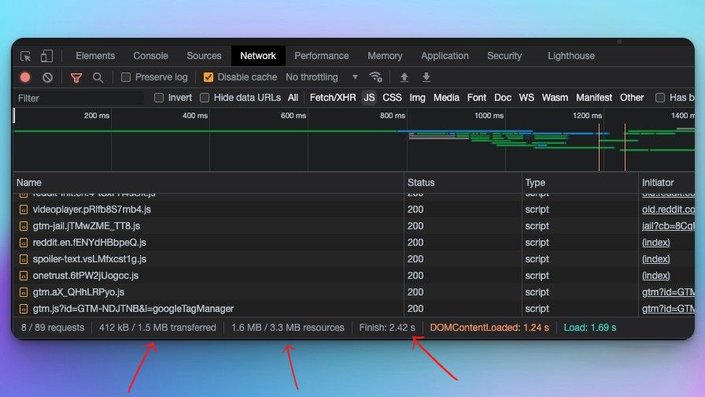Open network conditions wifi icon
Viewport: 705px width, 397px height.
pyautogui.click(x=375, y=77)
